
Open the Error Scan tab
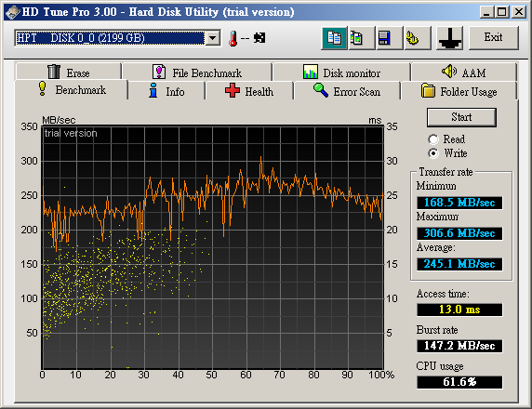click(x=347, y=91)
